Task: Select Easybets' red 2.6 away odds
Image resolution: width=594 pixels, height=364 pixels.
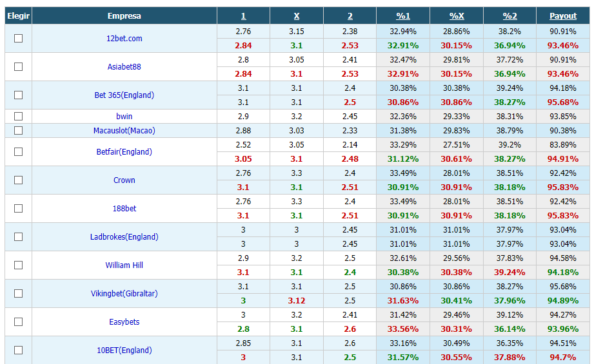Action: tap(350, 329)
